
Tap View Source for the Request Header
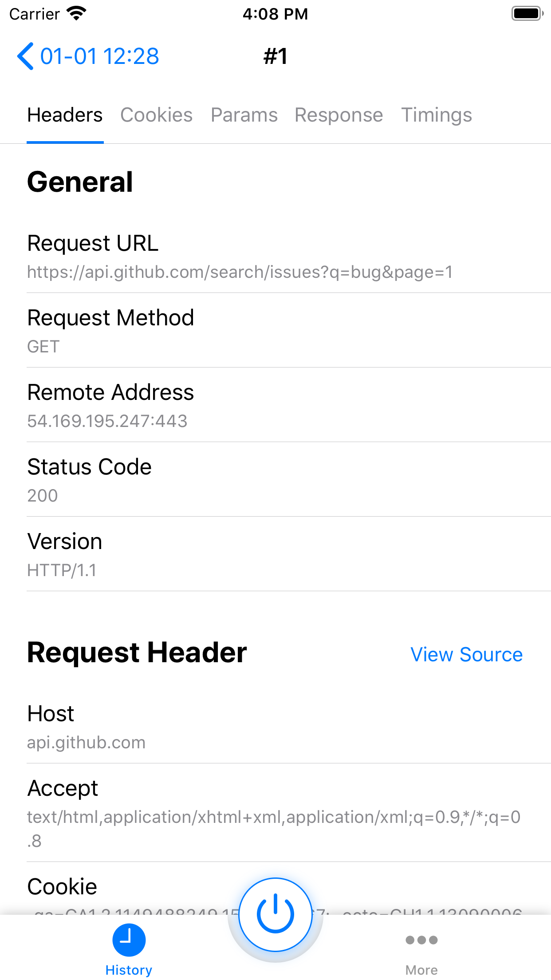pos(467,654)
